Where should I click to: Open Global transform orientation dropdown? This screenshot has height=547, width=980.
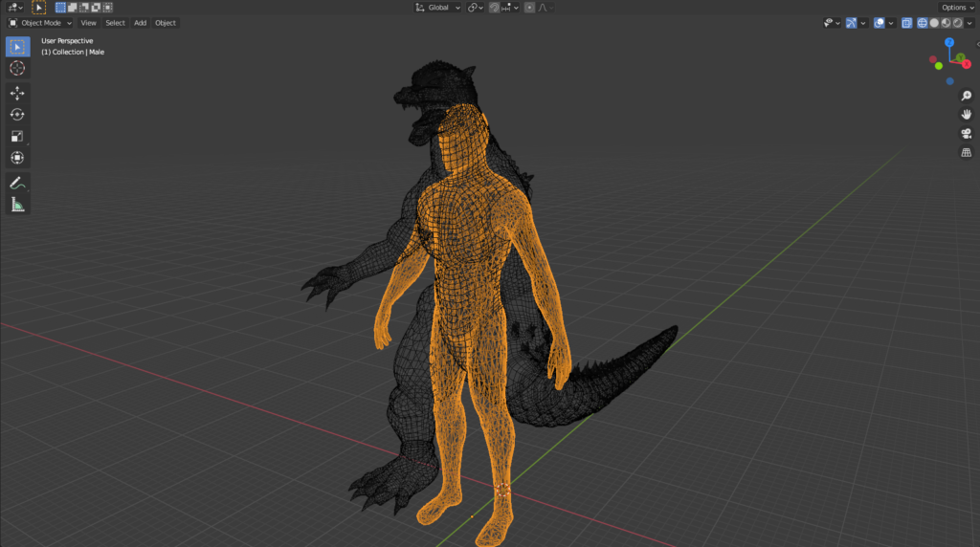tap(438, 8)
